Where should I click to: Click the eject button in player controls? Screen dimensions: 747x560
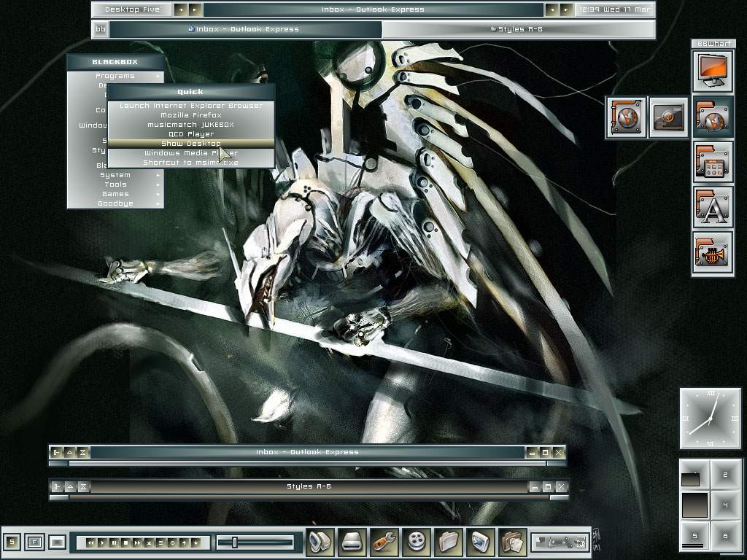click(149, 542)
